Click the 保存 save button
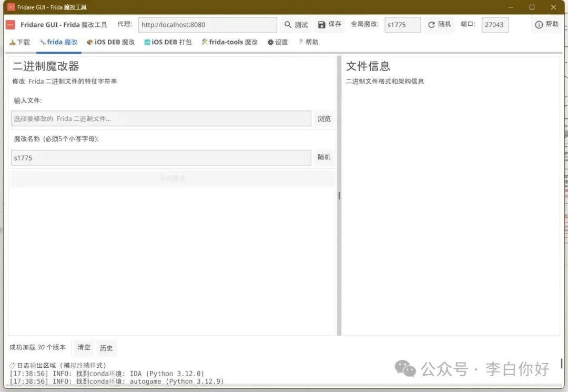Viewport: 568px width, 392px height. (x=330, y=24)
